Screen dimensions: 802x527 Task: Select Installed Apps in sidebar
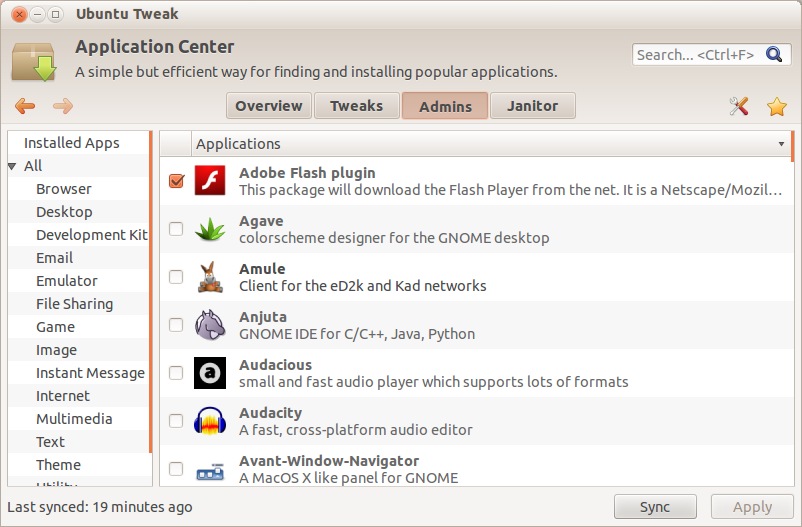[72, 143]
